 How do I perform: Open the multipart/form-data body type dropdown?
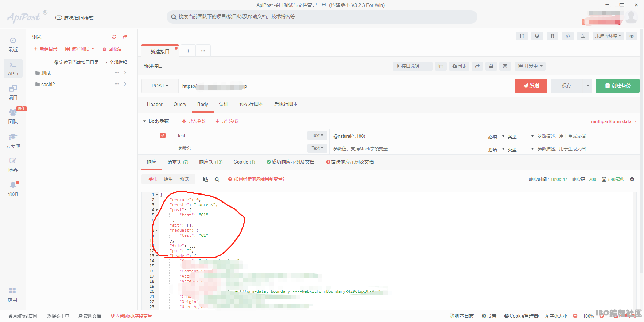[614, 122]
